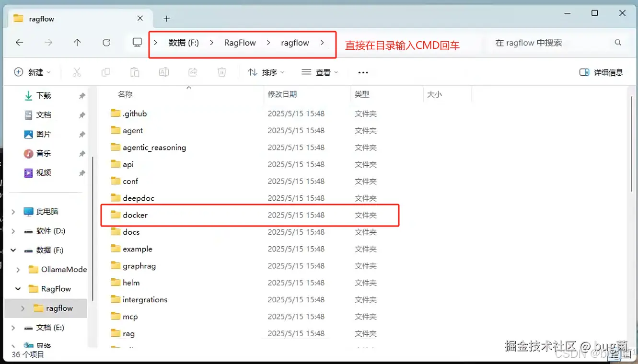
Task: Click the pin icon beside 图片
Action: 82,134
